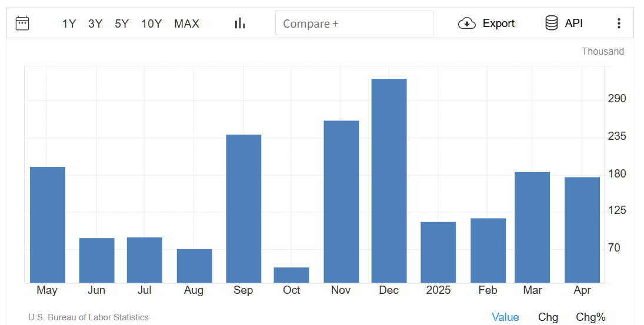Click the 'Nov' x-axis label
The image size is (644, 325).
coord(341,290)
